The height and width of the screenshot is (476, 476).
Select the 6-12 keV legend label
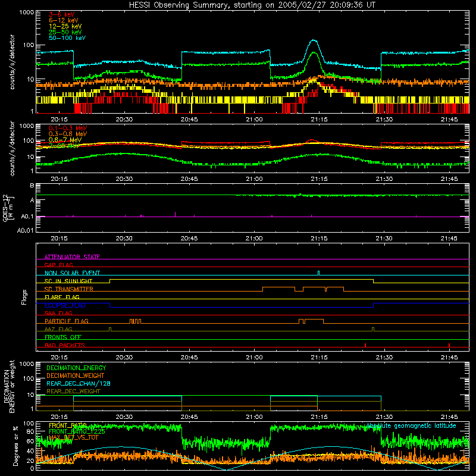pos(64,20)
